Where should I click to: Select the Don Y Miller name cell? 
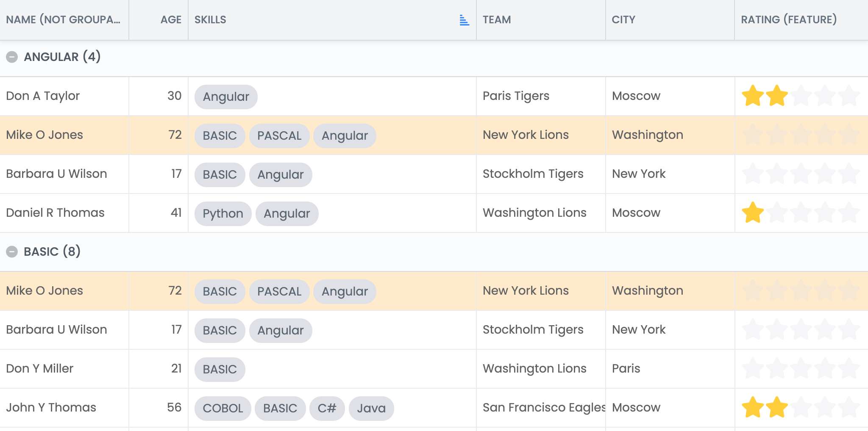pos(64,369)
